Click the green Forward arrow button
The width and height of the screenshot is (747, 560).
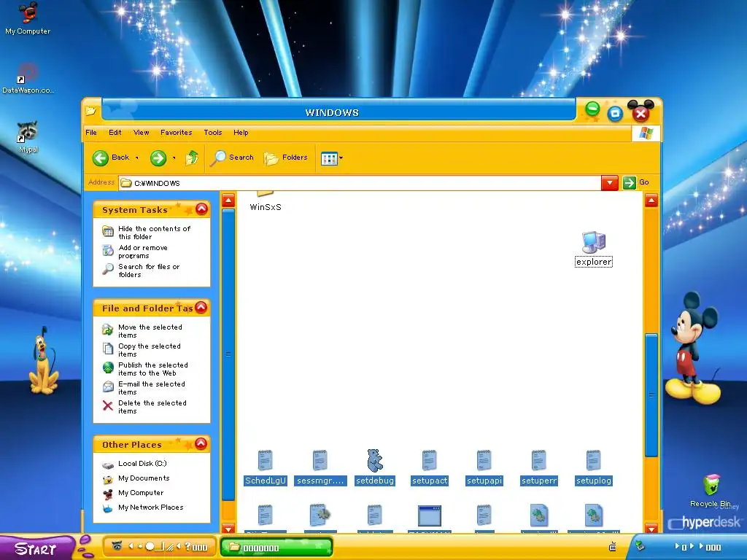(x=158, y=158)
